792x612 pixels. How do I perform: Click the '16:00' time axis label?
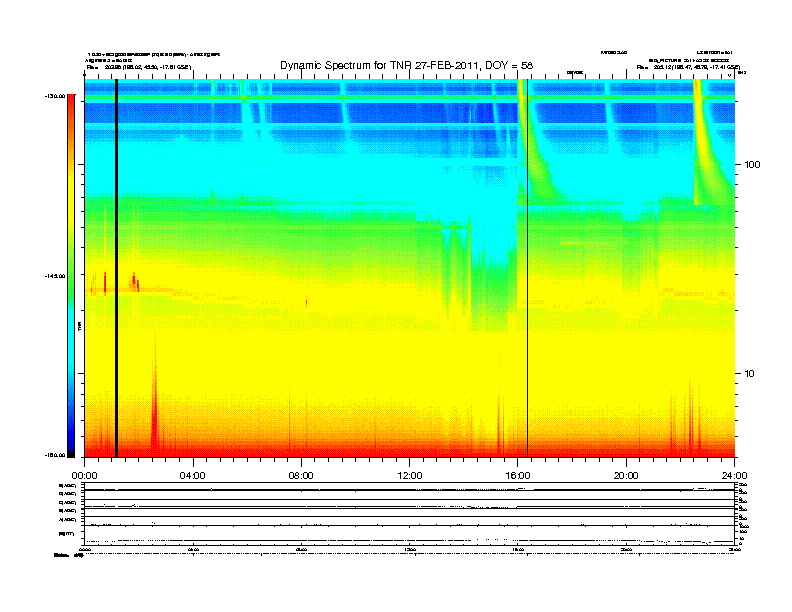518,476
